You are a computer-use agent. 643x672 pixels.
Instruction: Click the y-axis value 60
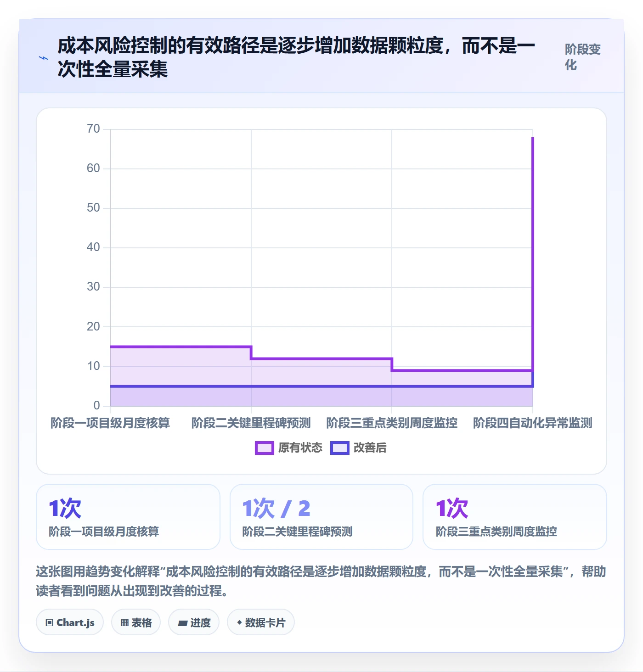coord(93,168)
